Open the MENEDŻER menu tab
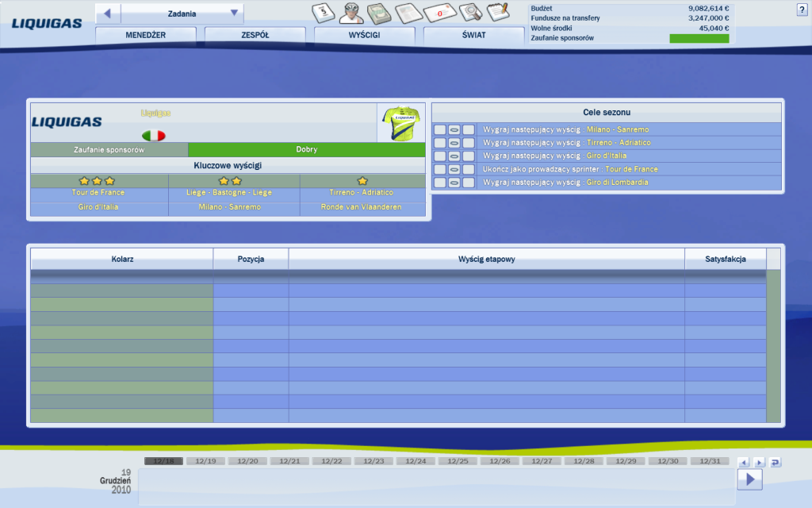Viewport: 812px width, 508px height. click(146, 35)
